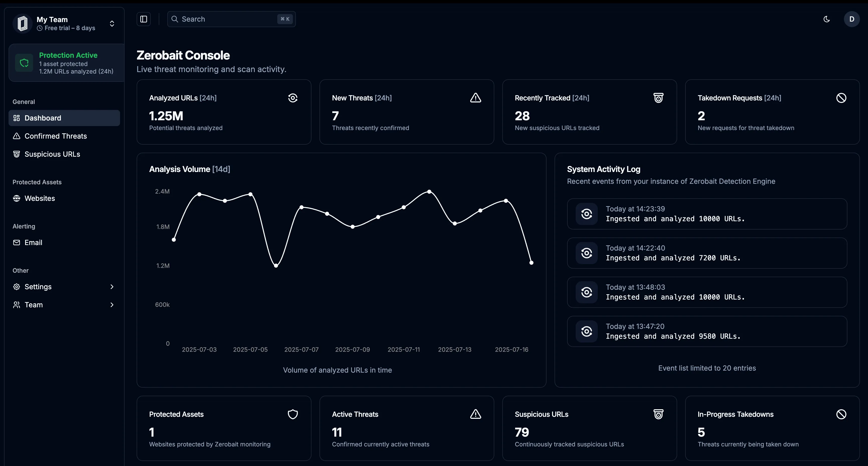
Task: Click the eye icon on Analyzed URLs card
Action: pyautogui.click(x=293, y=98)
